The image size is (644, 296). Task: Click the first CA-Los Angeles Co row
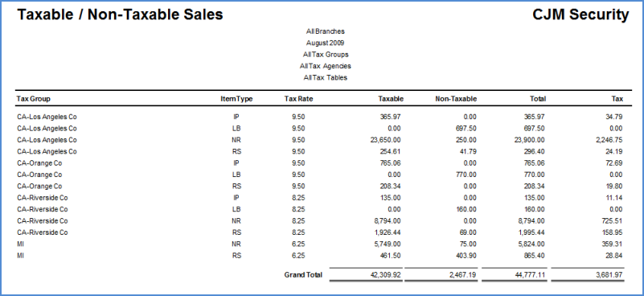click(320, 117)
